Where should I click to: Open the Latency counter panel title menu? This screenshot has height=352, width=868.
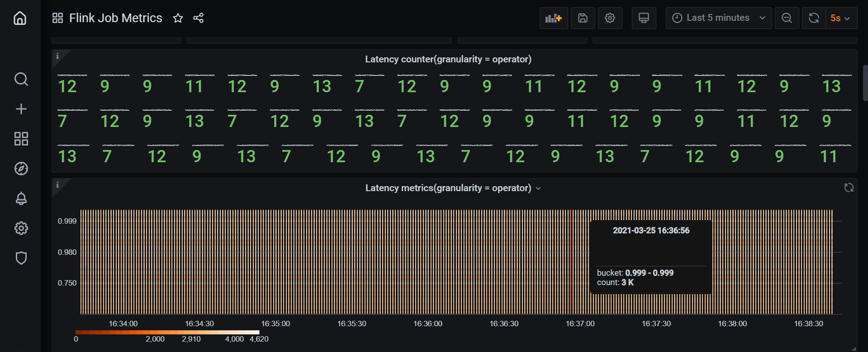tap(448, 59)
